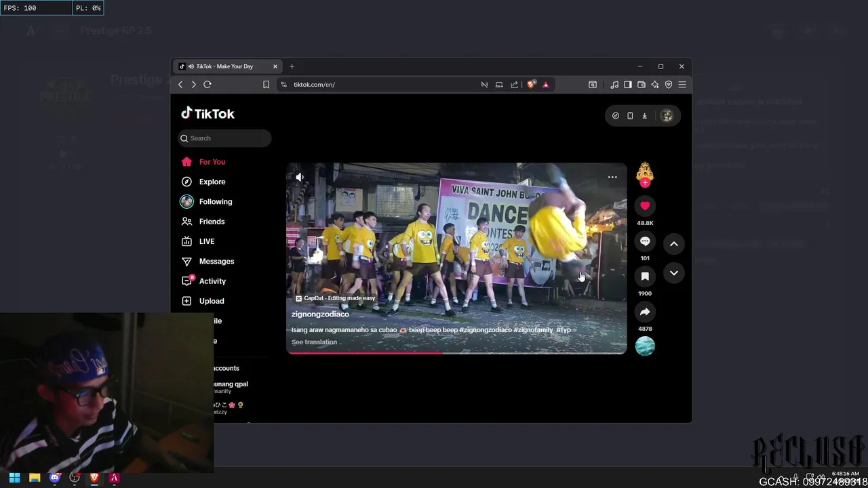Click See translation under caption
Screen dimensions: 868x488
(x=314, y=342)
